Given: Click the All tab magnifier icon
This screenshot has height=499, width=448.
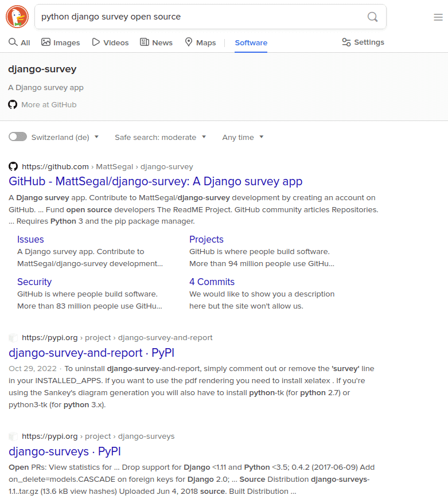Looking at the screenshot, I should (13, 42).
